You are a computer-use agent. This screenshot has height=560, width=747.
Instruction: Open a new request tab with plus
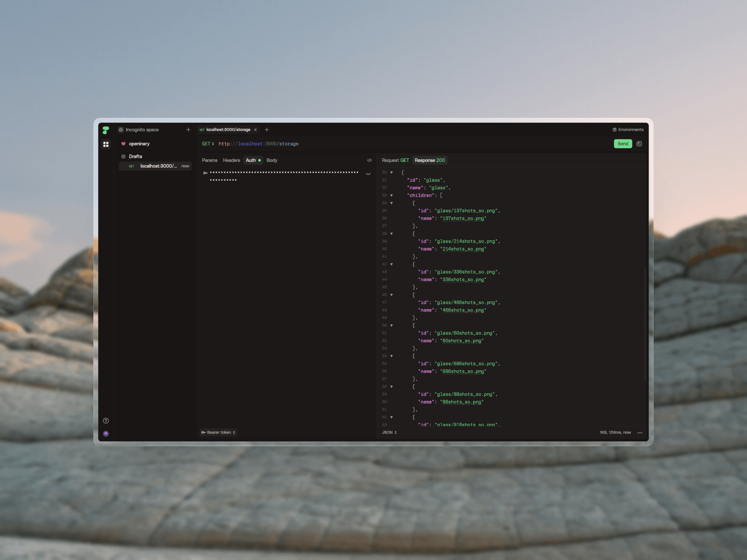(x=267, y=130)
